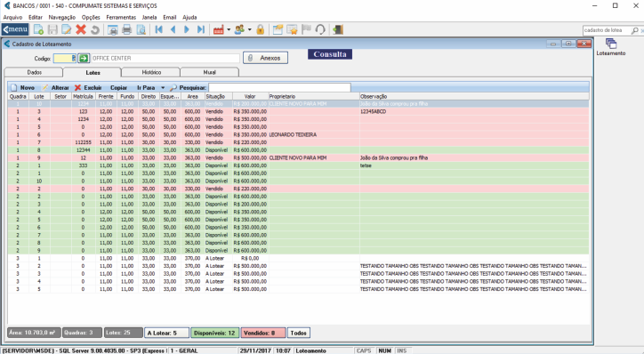Screen dimensions: 644x354
Task: Go to previous record arrow icon
Action: (173, 29)
